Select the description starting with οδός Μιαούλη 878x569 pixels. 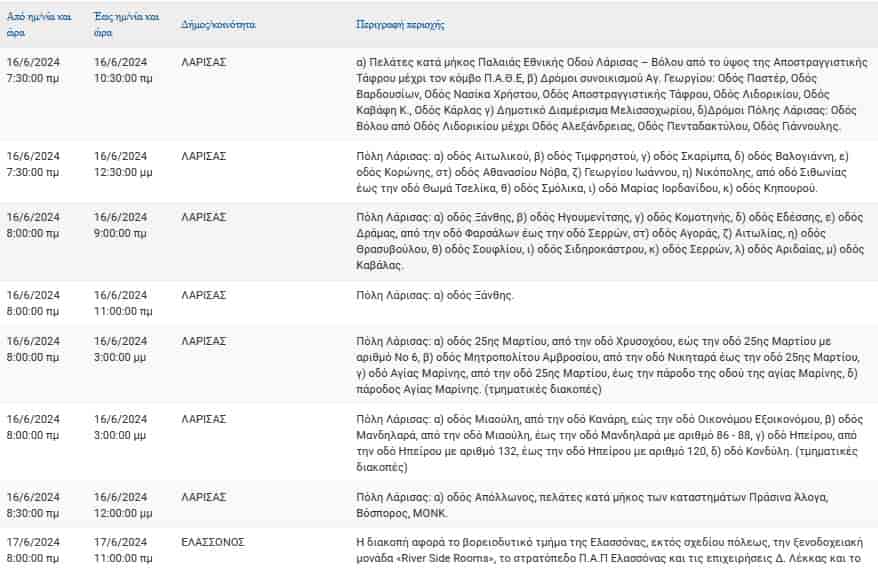pos(608,442)
